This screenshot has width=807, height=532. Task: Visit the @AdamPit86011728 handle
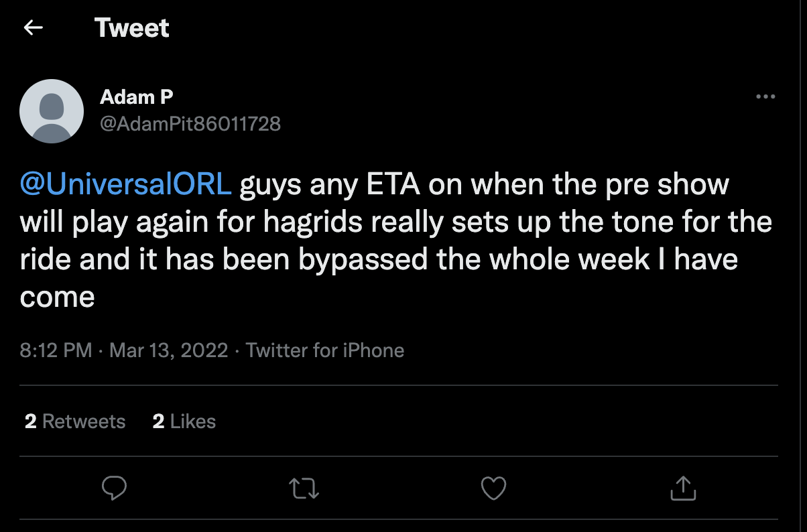click(x=190, y=124)
